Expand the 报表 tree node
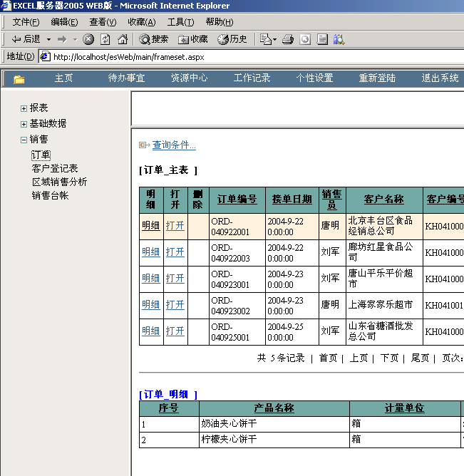 tap(24, 108)
